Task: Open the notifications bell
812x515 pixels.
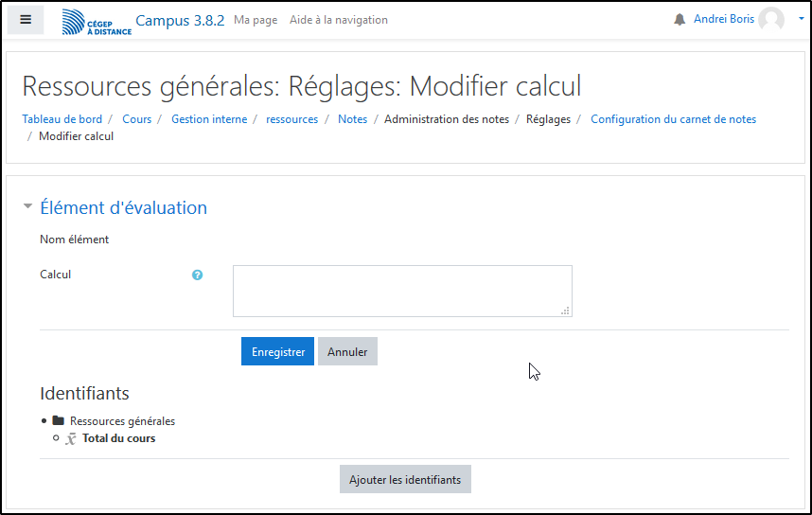Action: tap(680, 20)
